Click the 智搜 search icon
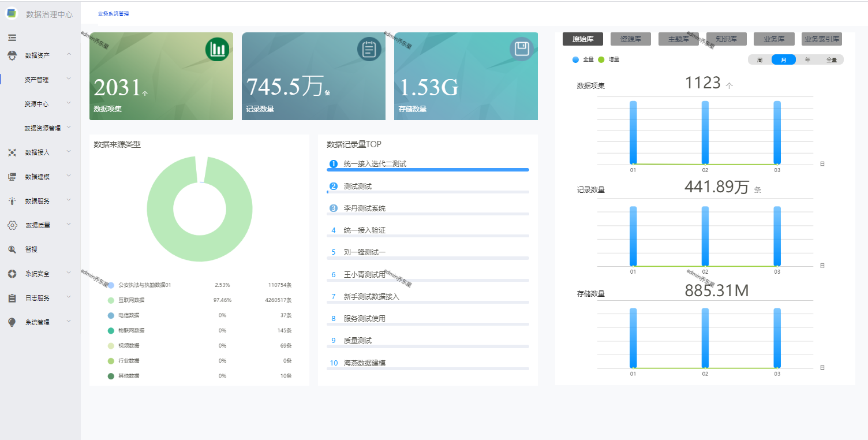 pos(12,249)
